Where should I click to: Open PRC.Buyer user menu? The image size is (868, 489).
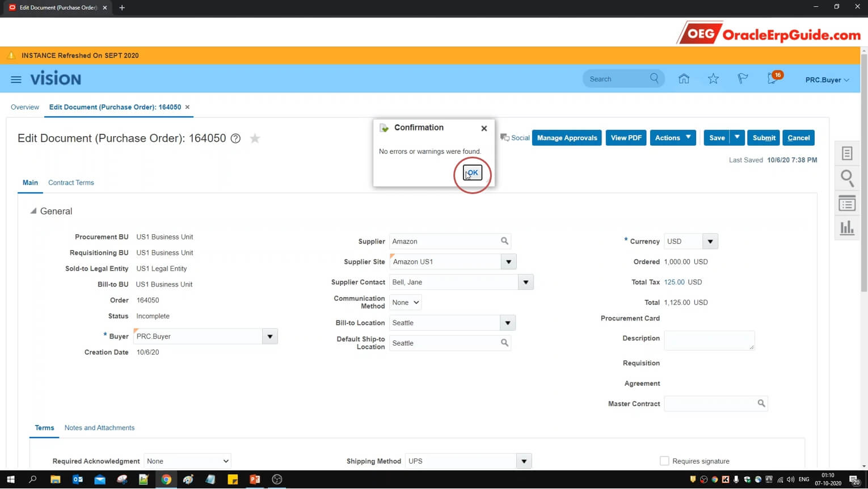pos(827,80)
